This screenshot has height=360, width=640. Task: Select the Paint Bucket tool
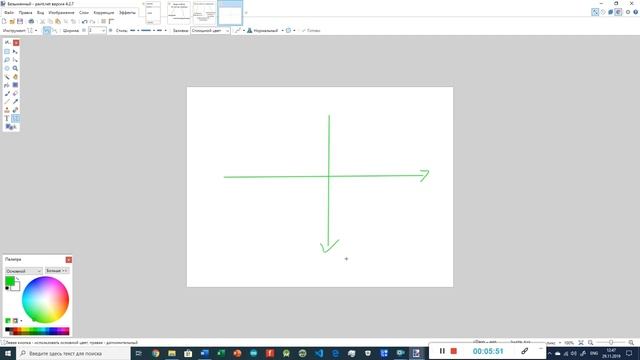7,85
